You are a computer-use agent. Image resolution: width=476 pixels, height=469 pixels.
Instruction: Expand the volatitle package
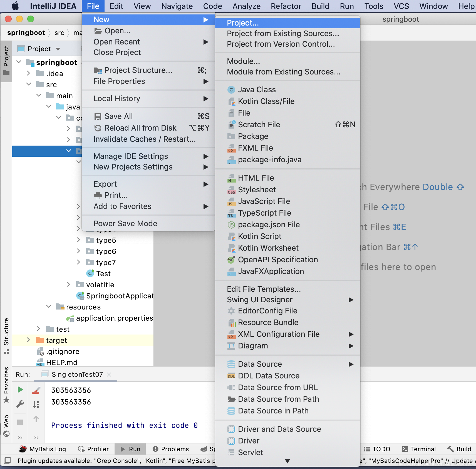point(68,284)
